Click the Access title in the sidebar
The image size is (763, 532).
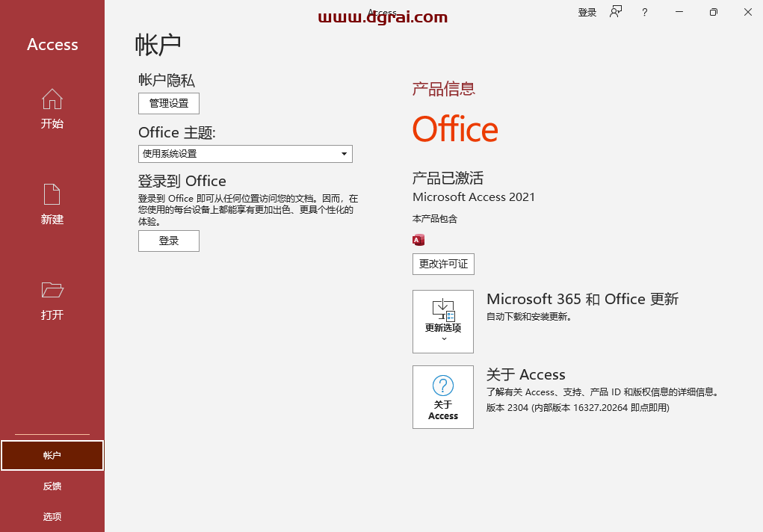click(52, 44)
